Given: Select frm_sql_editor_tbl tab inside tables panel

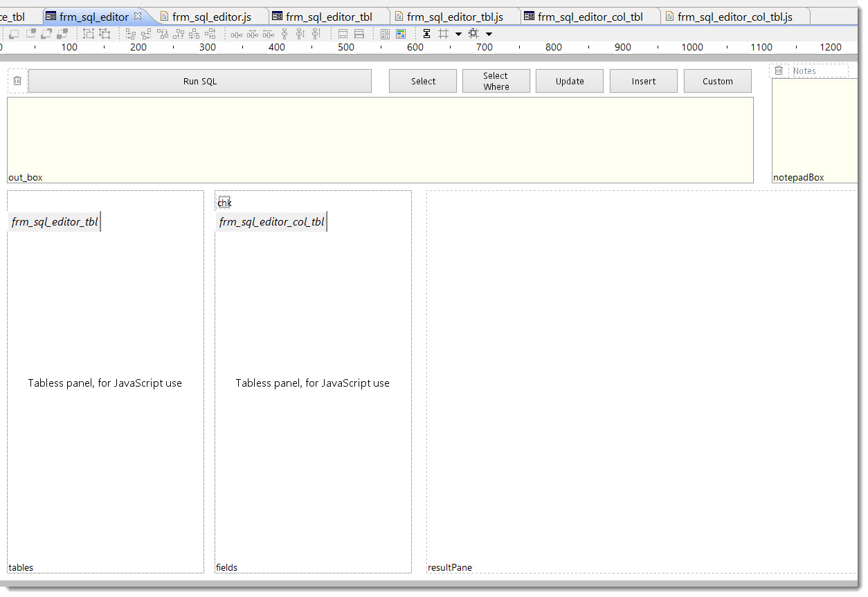Looking at the screenshot, I should pyautogui.click(x=55, y=222).
